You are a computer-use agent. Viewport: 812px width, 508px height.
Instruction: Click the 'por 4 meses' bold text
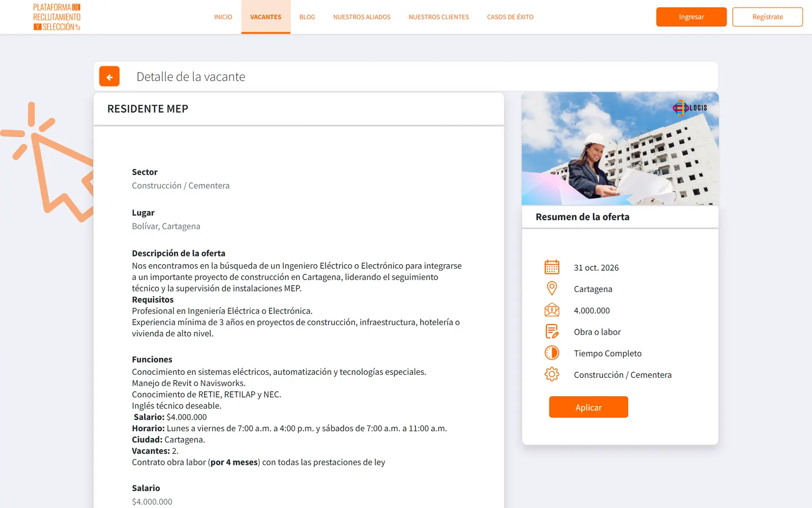pyautogui.click(x=234, y=462)
